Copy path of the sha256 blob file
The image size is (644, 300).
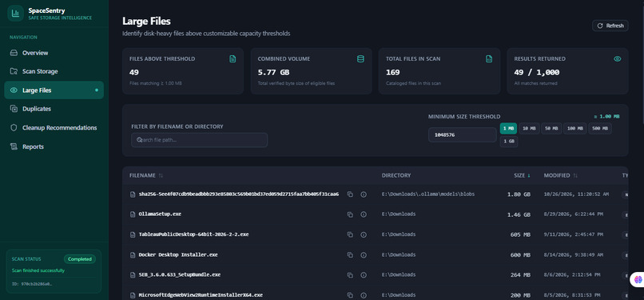click(x=350, y=194)
